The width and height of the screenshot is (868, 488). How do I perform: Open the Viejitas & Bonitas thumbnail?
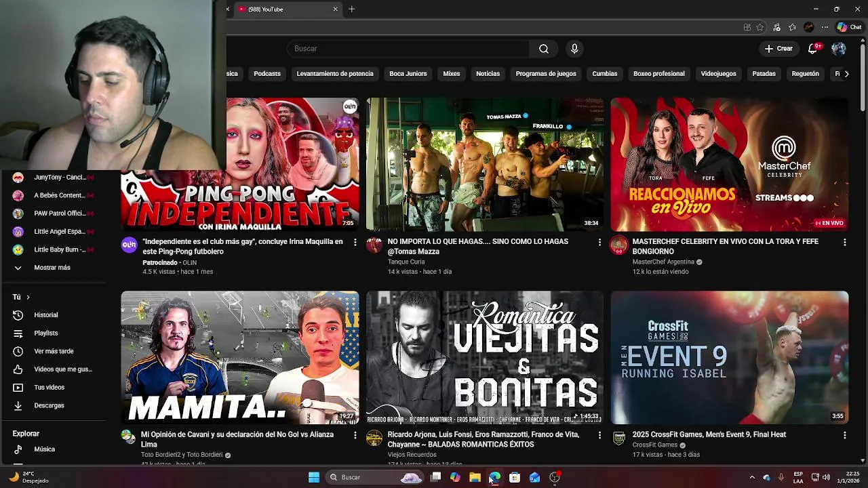coord(484,358)
